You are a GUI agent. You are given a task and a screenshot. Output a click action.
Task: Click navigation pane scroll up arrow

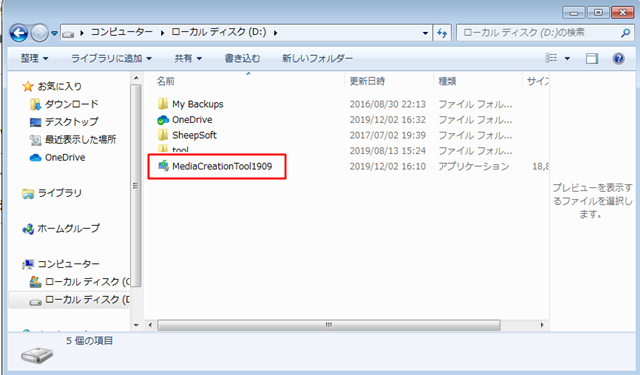pyautogui.click(x=136, y=78)
